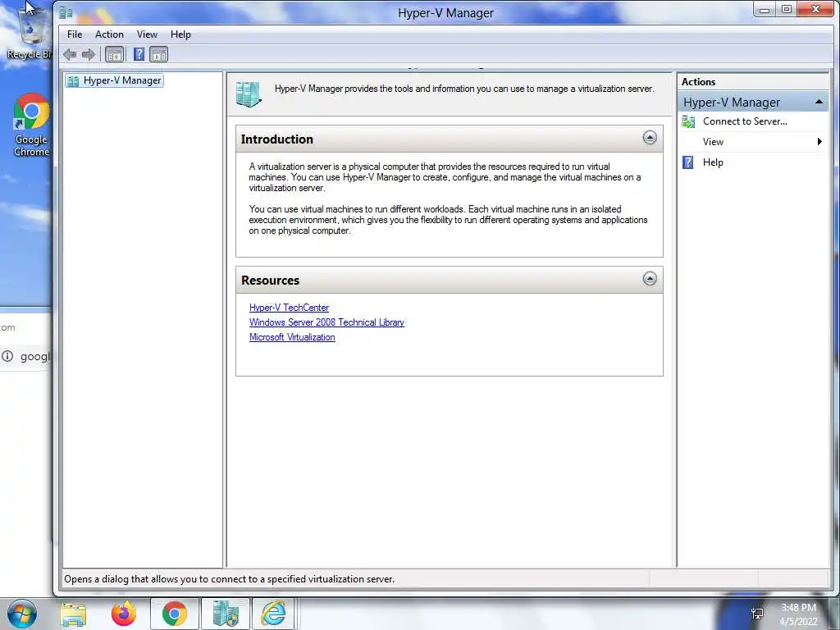Screen dimensions: 840x630
Task: Open the File menu
Action: (75, 34)
